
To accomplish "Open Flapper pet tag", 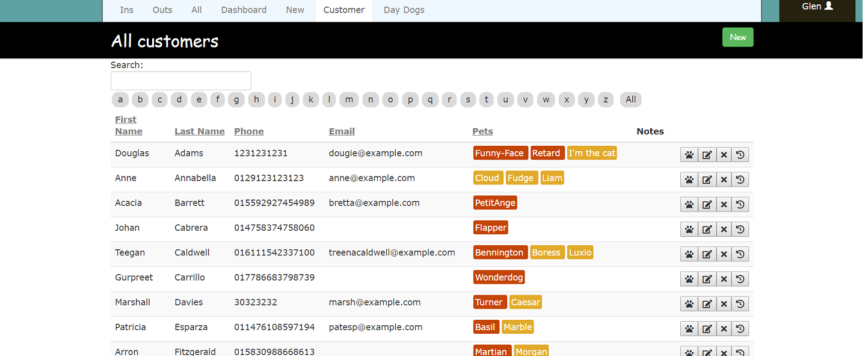I will [491, 228].
